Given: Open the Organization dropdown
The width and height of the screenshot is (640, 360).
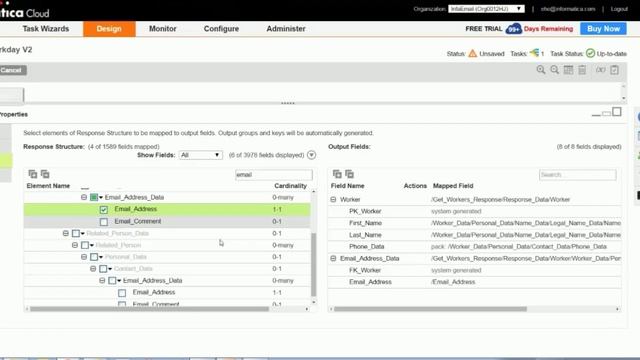Looking at the screenshot, I should [486, 9].
